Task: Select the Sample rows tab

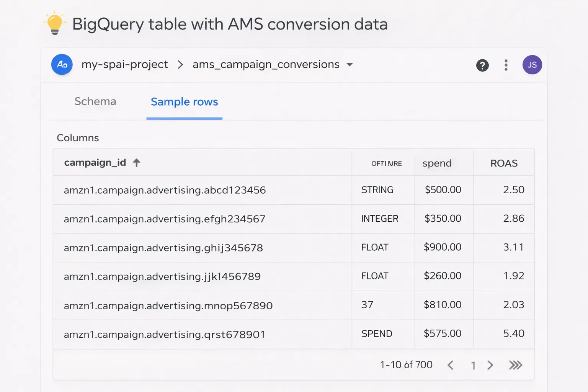Action: point(184,102)
